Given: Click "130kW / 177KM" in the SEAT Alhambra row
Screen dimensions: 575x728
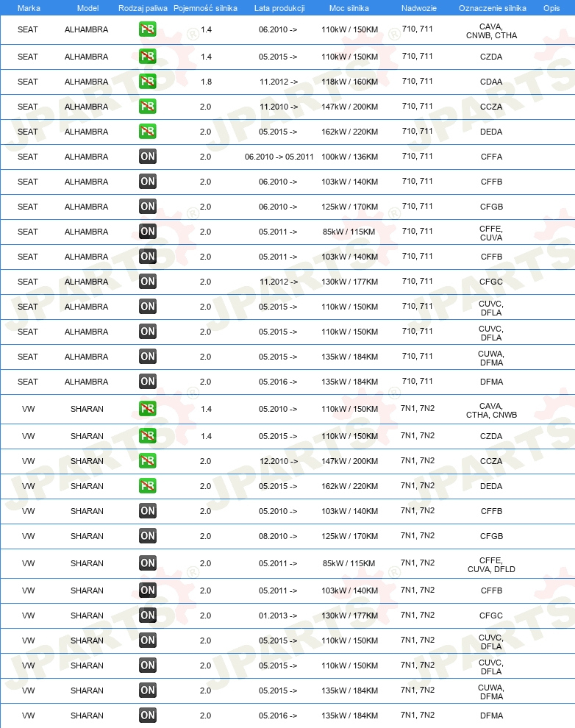Looking at the screenshot, I should [349, 282].
